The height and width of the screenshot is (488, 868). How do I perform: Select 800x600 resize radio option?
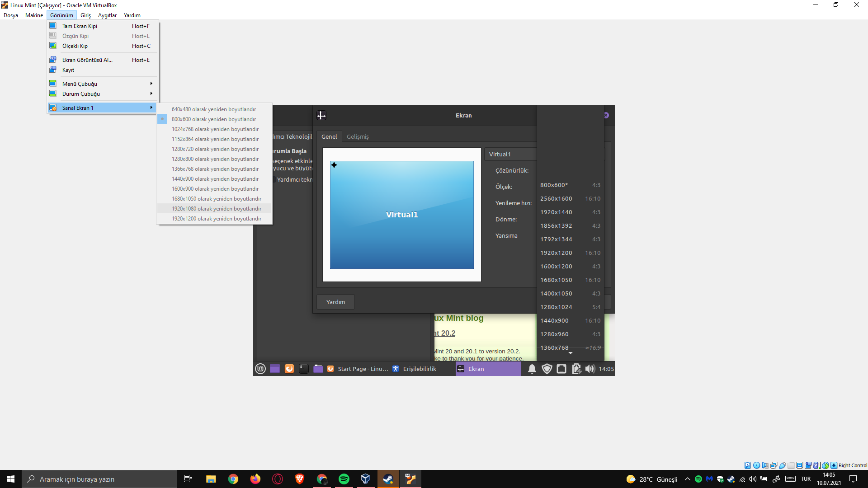pos(213,119)
